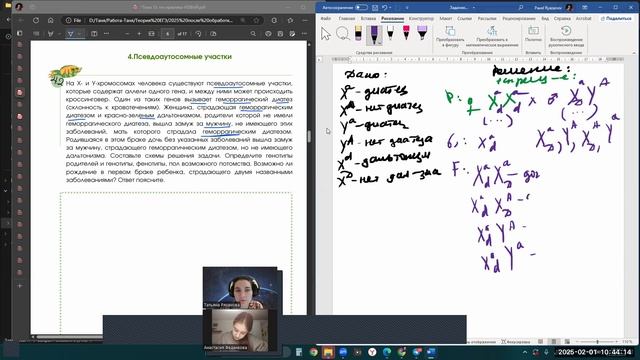Convert ink to math expression
The width and height of the screenshot is (640, 360).
[492, 37]
